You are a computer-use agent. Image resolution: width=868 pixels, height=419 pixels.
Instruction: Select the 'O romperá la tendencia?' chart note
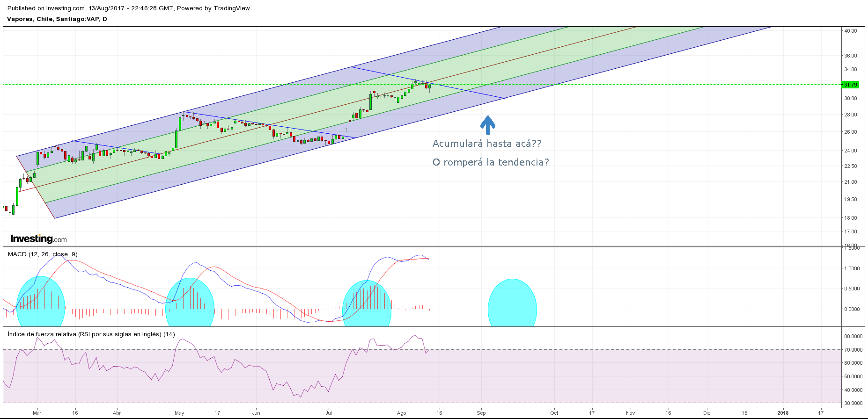491,162
